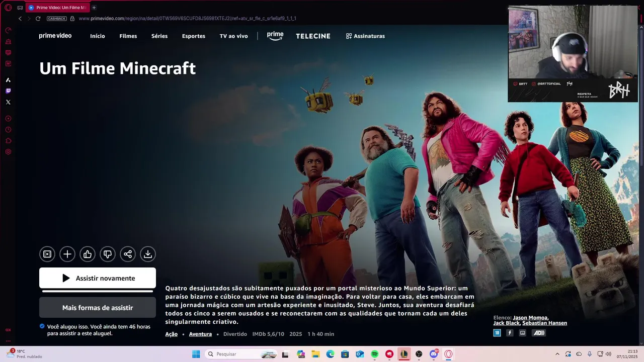
Task: Open TV ao vivo section
Action: pos(234,36)
